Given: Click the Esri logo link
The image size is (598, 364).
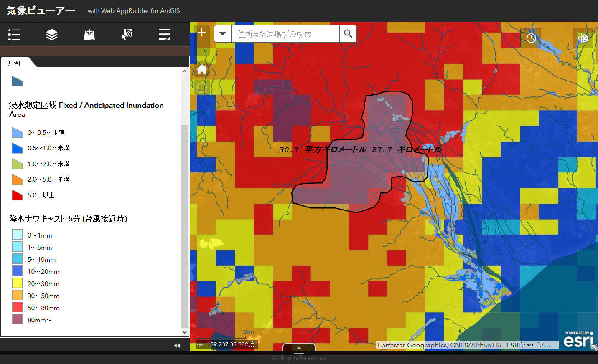Looking at the screenshot, I should pyautogui.click(x=578, y=340).
